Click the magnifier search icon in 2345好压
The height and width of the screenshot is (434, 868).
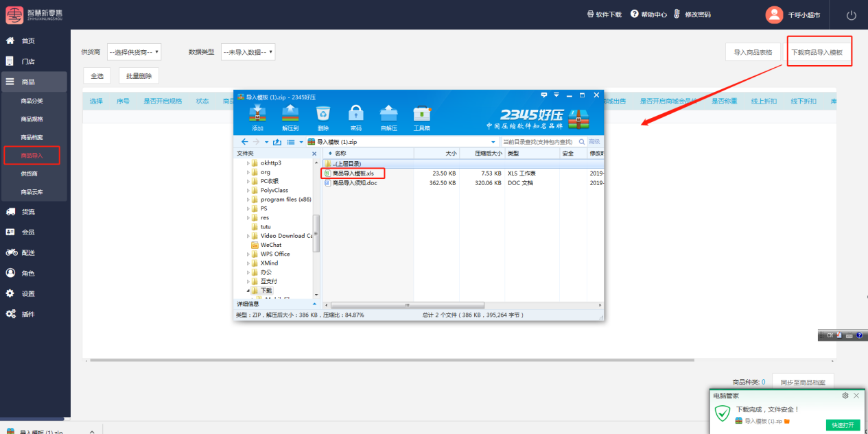click(x=583, y=142)
